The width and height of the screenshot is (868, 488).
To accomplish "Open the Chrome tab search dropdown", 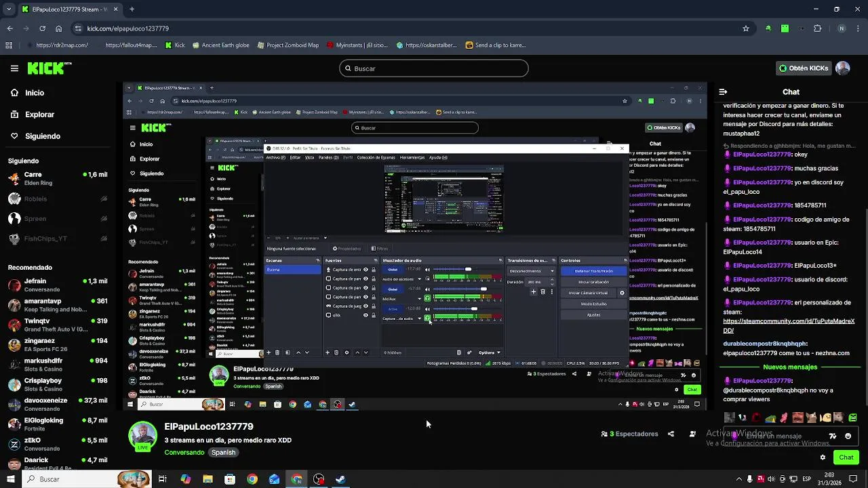I will click(x=9, y=9).
